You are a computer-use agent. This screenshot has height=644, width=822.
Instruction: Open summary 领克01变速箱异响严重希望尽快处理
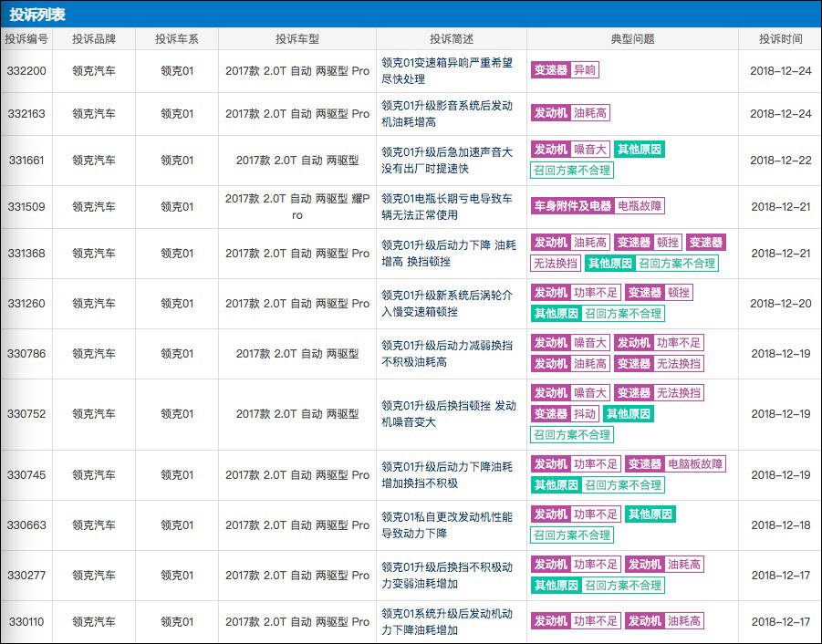tap(447, 71)
